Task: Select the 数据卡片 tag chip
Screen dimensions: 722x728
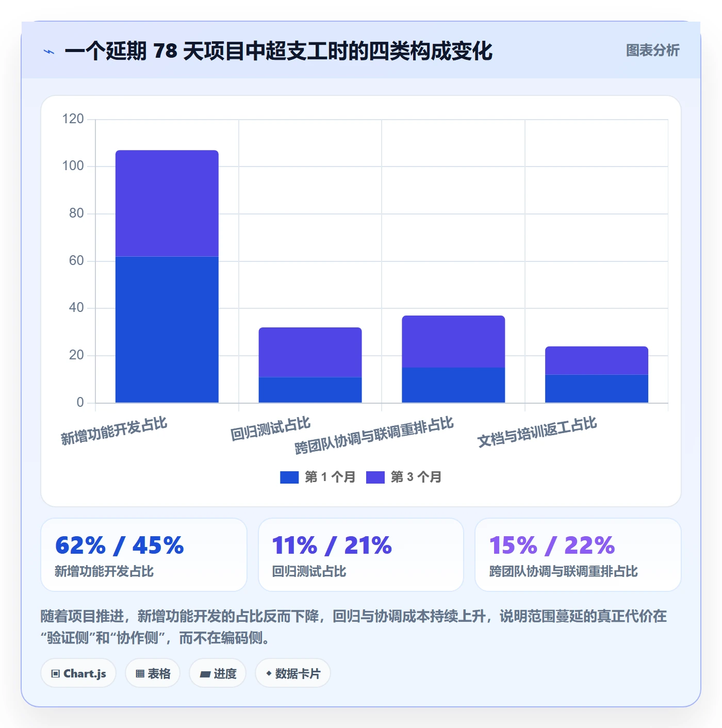Action: 293,673
